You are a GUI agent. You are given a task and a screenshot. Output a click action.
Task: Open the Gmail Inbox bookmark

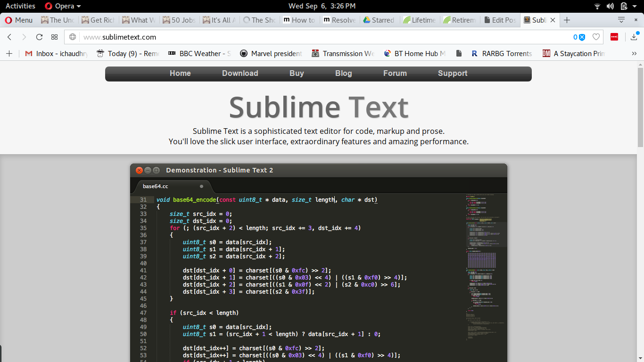(56, 53)
